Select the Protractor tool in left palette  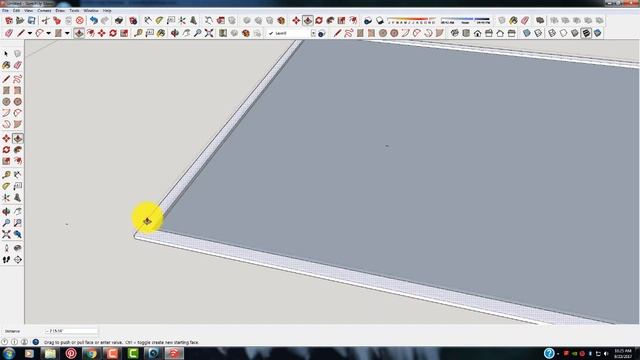point(6,186)
